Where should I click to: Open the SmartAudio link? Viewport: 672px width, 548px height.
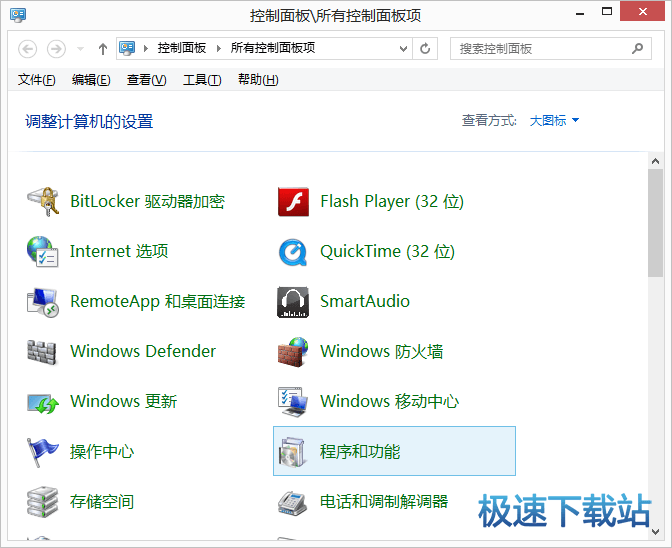click(365, 301)
